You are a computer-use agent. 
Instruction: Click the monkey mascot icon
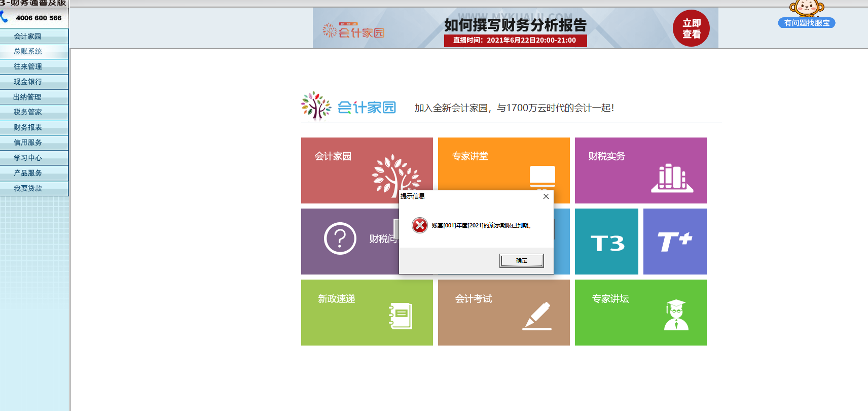point(807,8)
